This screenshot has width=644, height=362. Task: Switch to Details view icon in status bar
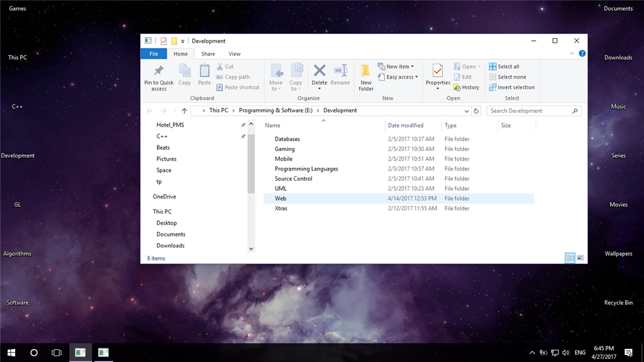(x=570, y=258)
